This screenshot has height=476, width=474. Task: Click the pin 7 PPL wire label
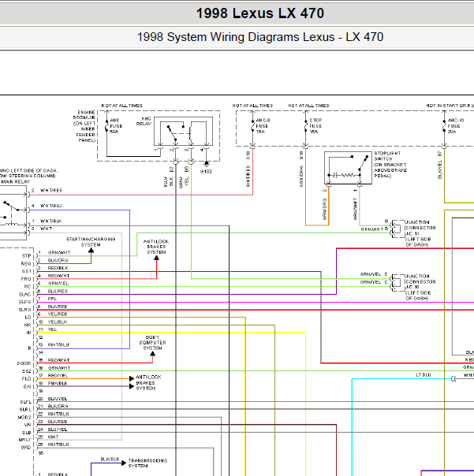[52, 299]
